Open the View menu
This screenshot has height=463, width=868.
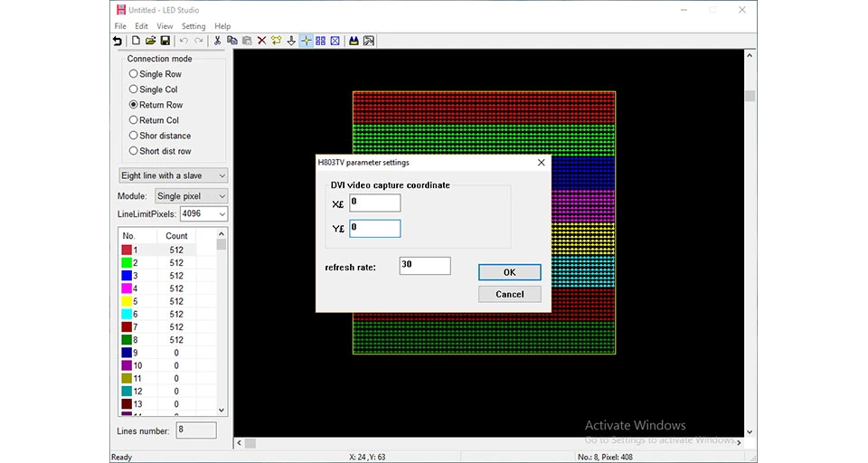coord(165,26)
